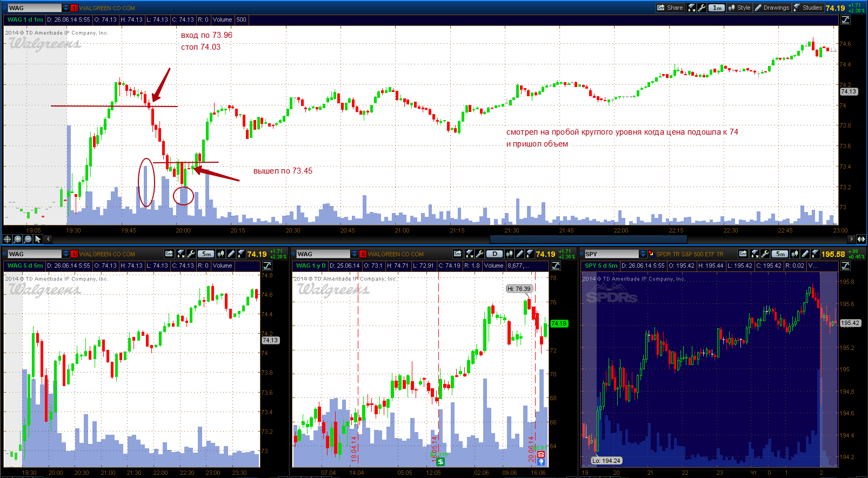Open the symbol dropdown of the WAG 5m chart
The height and width of the screenshot is (478, 868).
click(x=66, y=254)
